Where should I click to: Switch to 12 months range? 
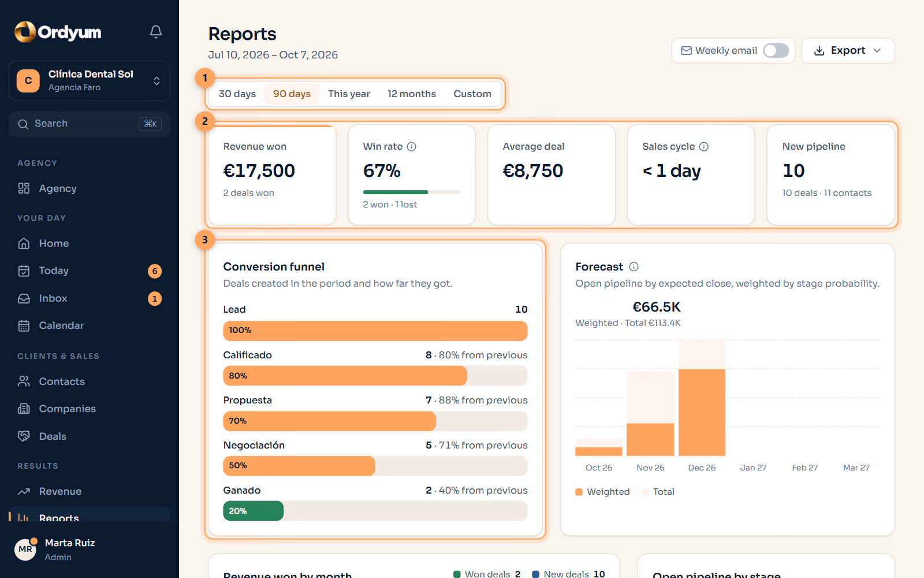(x=412, y=94)
